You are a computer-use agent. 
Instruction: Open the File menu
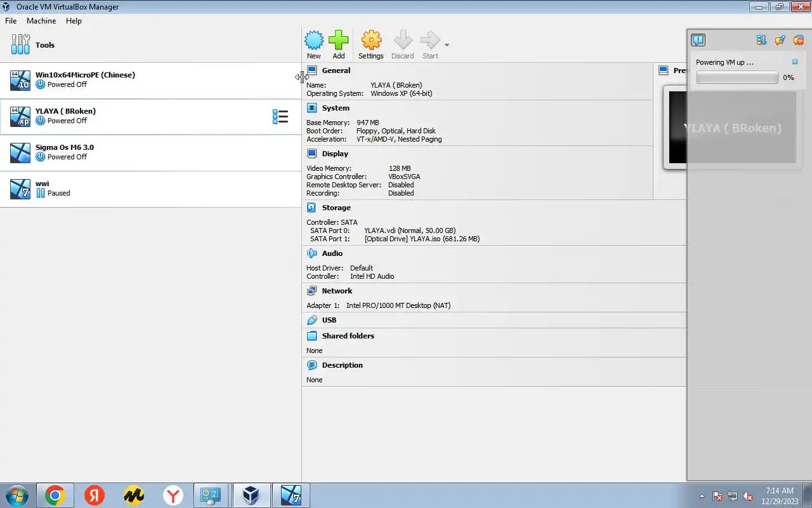click(11, 20)
